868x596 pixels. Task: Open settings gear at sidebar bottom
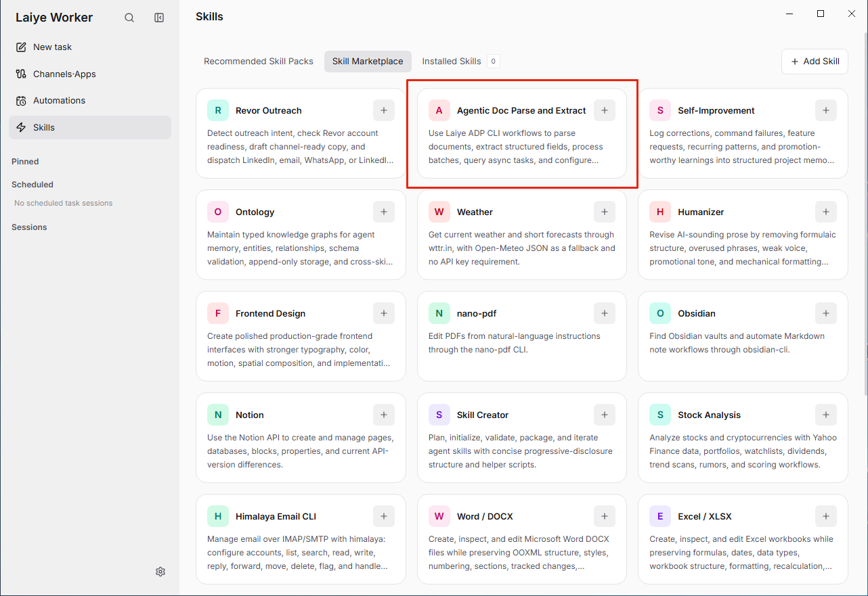click(x=160, y=572)
